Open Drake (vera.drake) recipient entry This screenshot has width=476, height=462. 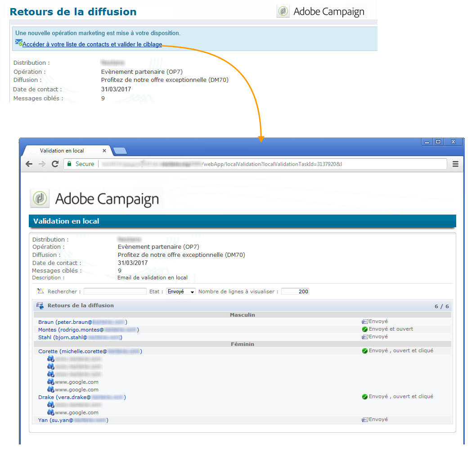click(82, 397)
